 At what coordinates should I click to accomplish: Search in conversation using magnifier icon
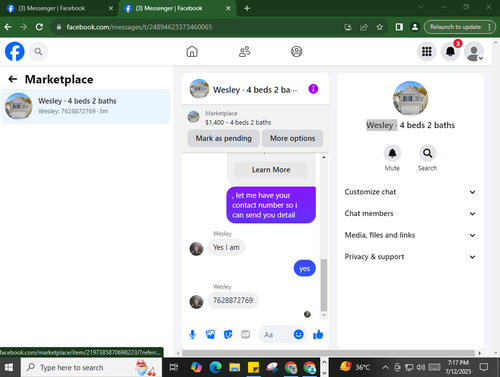(427, 153)
